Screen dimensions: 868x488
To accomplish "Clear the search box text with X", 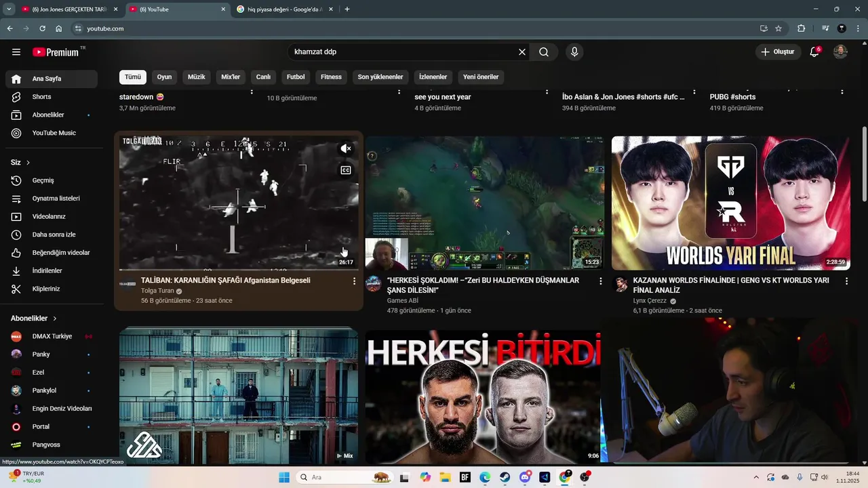I will pos(522,52).
